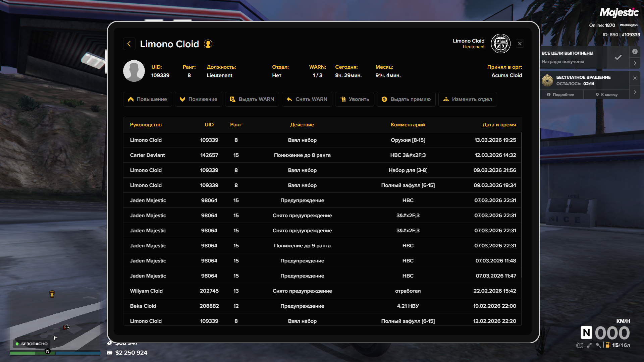Viewport: 644px width, 362px height.
Task: Expand goals panel with right chevron
Action: (635, 63)
